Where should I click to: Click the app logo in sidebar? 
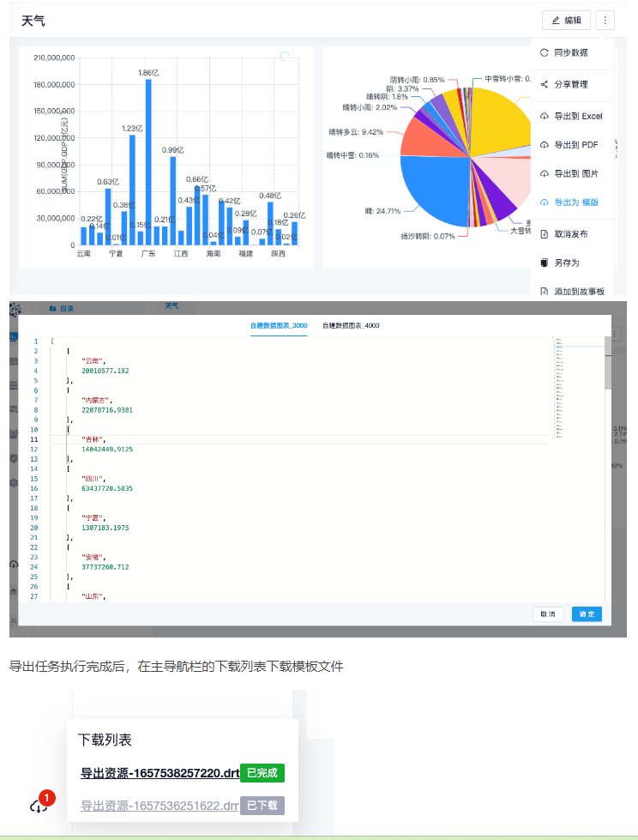pyautogui.click(x=15, y=310)
